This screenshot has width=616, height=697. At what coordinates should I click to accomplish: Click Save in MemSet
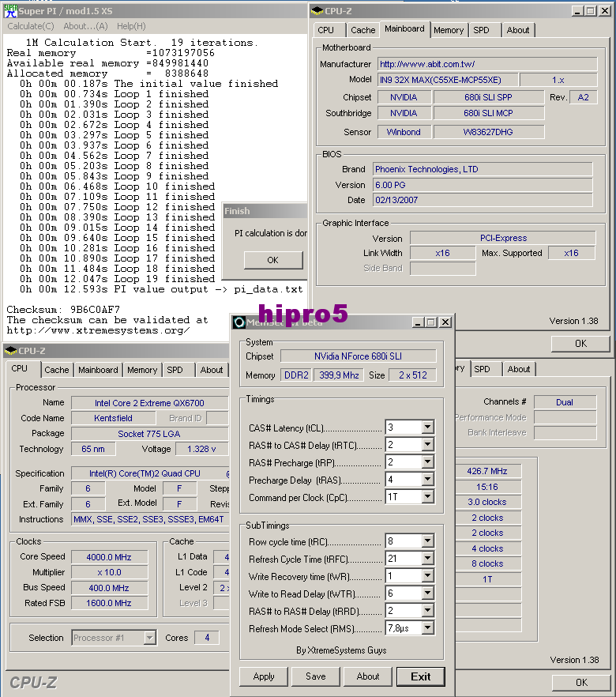(316, 676)
